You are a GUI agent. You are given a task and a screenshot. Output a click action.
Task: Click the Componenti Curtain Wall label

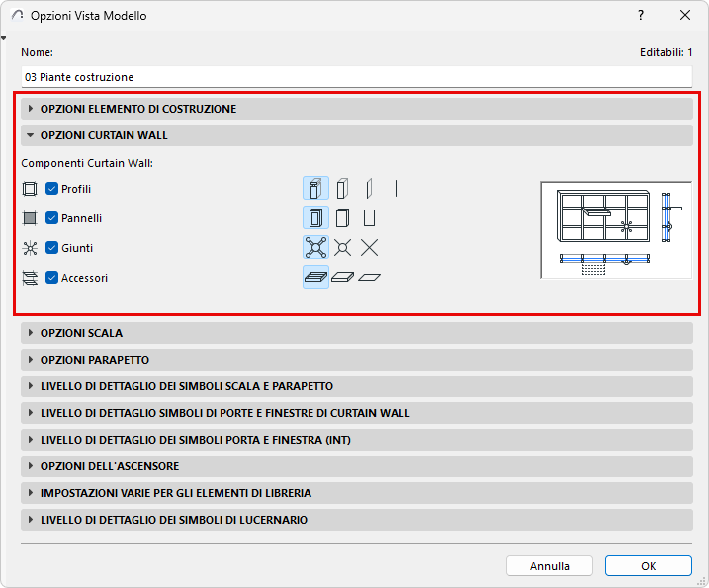coord(87,163)
